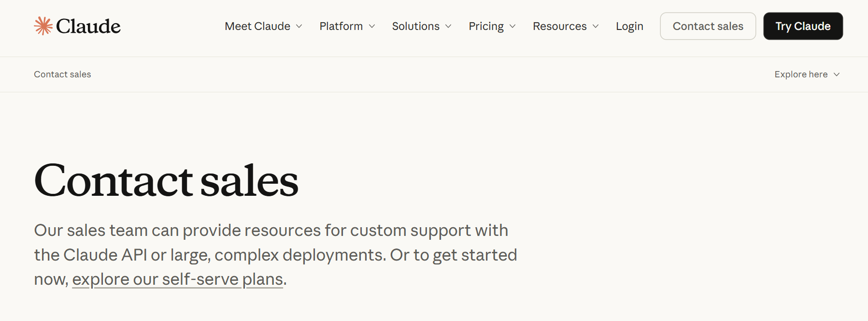Image resolution: width=868 pixels, height=321 pixels.
Task: Open the Resources menu
Action: coord(566,26)
